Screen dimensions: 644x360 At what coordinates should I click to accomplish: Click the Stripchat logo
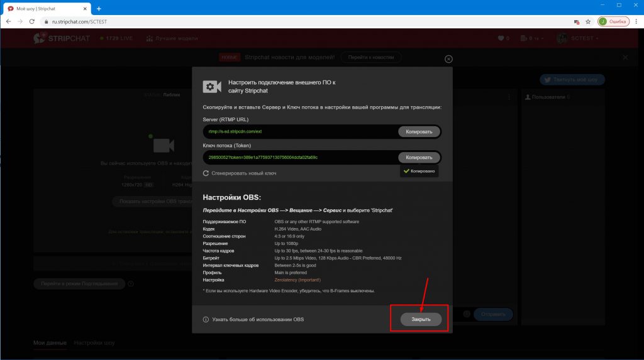62,38
